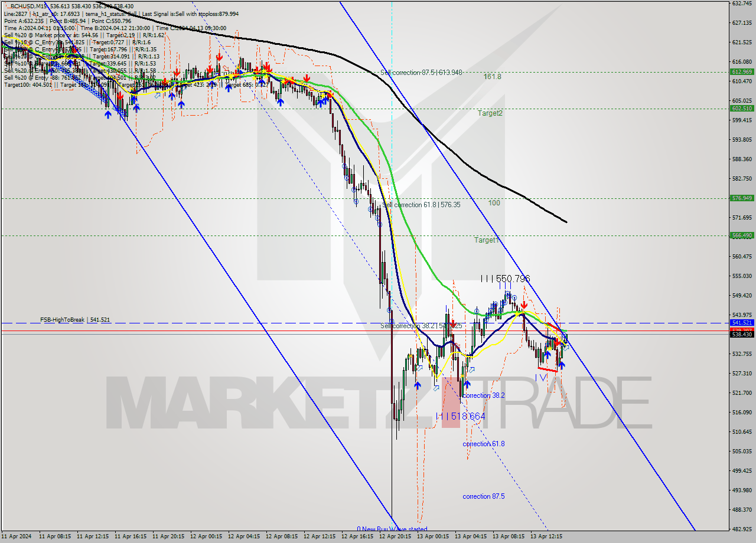Click 549.420 on the price axis

point(742,296)
